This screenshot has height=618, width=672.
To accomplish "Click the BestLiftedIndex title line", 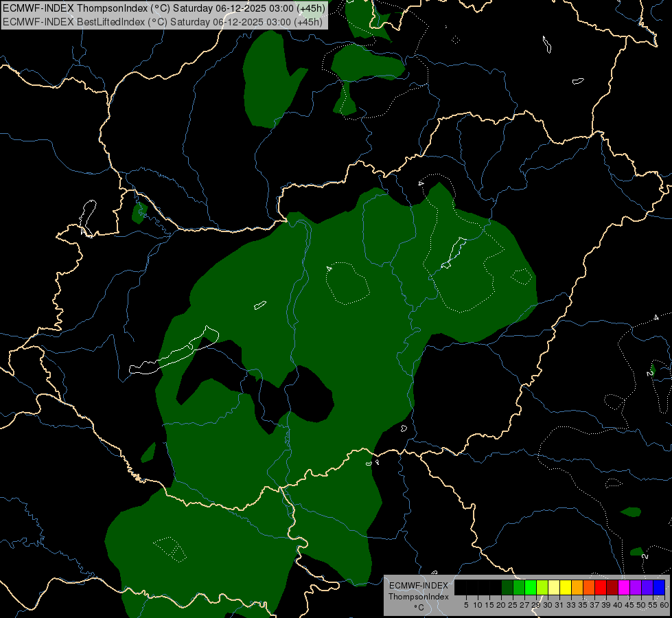I will coord(163,22).
